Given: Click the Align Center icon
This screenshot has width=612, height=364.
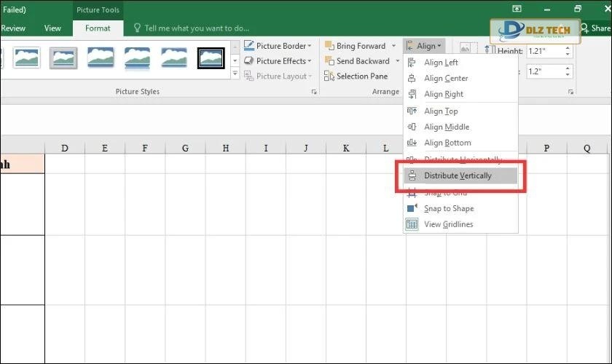Looking at the screenshot, I should point(412,79).
